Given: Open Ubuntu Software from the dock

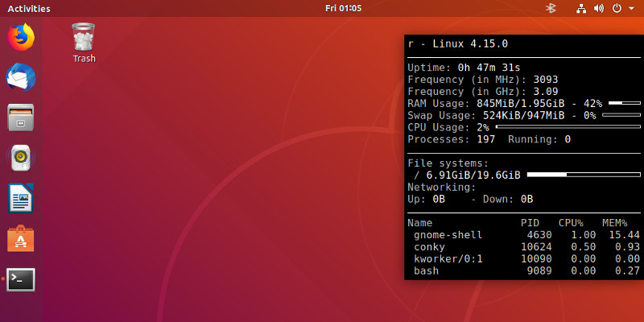Looking at the screenshot, I should pyautogui.click(x=21, y=238).
